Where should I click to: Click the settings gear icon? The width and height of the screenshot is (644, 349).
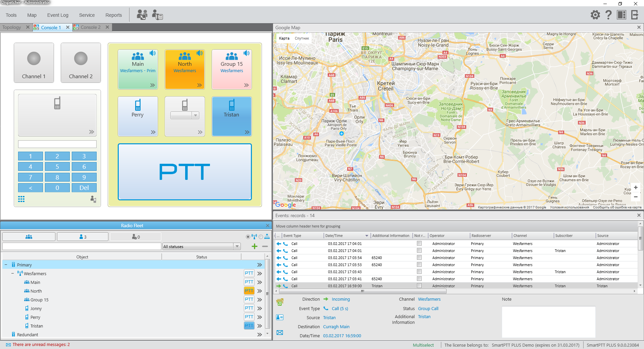[595, 15]
